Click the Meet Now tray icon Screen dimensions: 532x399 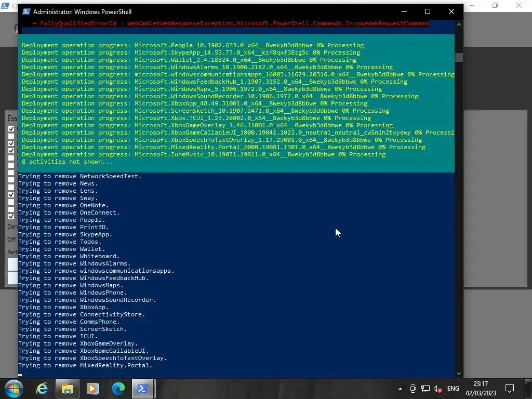pos(413,389)
